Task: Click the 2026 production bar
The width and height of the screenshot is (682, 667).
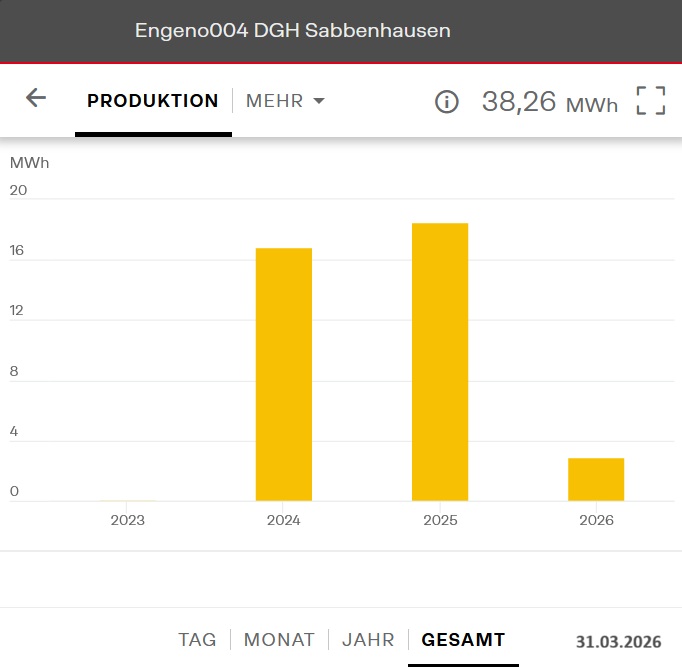Action: click(596, 479)
